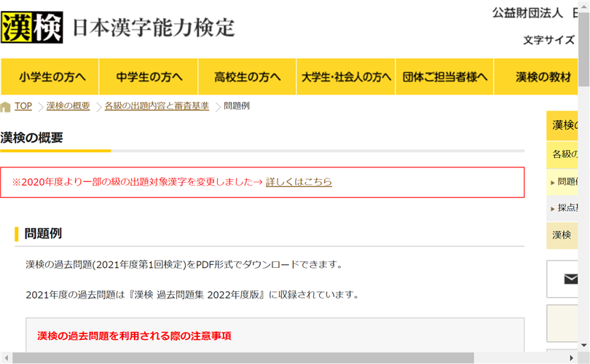Click the home icon beside TOP

(5, 107)
